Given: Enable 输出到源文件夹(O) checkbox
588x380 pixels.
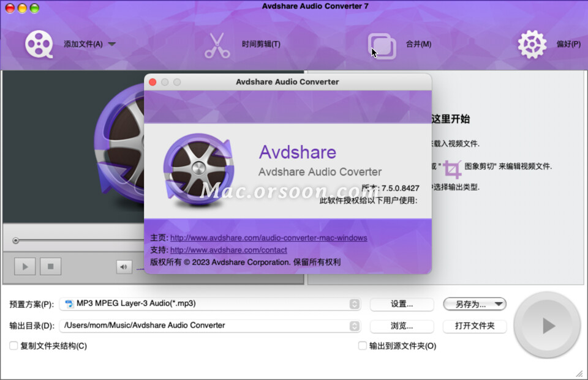Looking at the screenshot, I should 362,346.
